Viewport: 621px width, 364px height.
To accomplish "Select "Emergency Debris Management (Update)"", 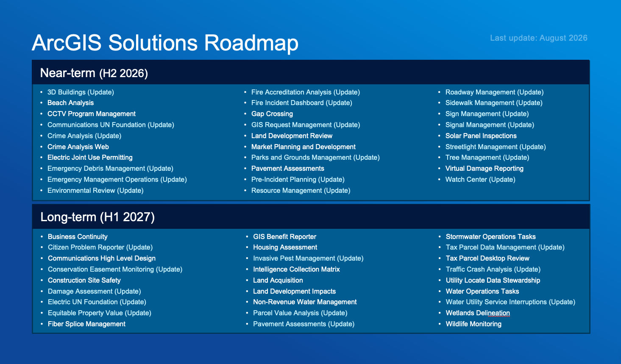I will tap(110, 169).
